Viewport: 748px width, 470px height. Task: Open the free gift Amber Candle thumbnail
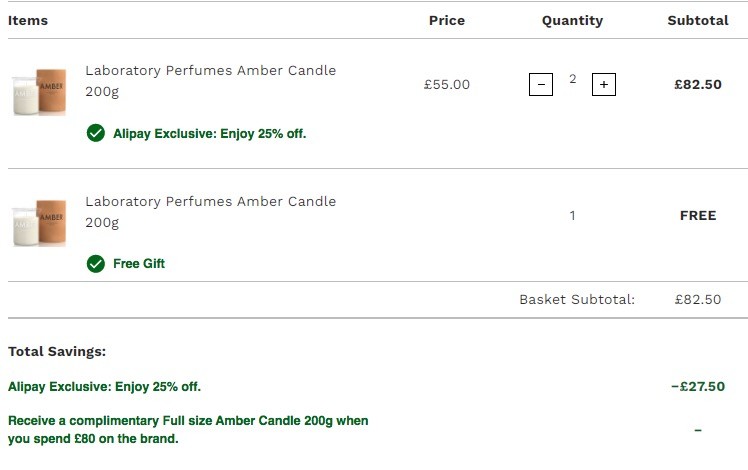coord(39,223)
